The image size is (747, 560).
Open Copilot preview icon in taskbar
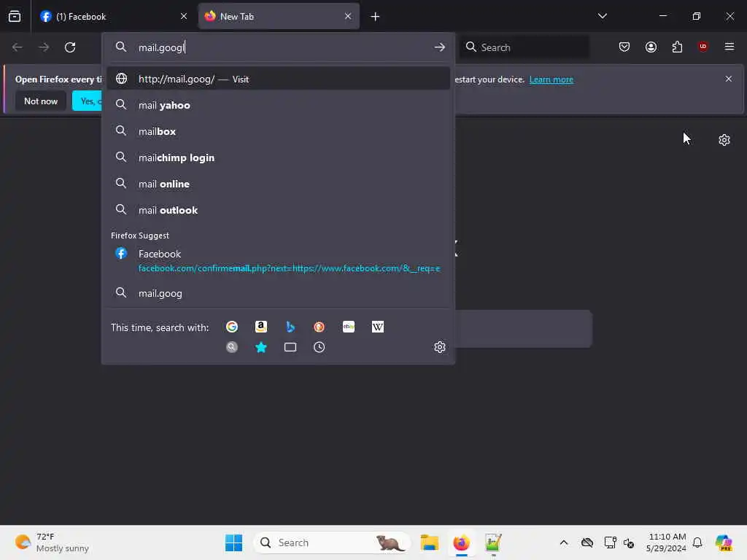724,542
